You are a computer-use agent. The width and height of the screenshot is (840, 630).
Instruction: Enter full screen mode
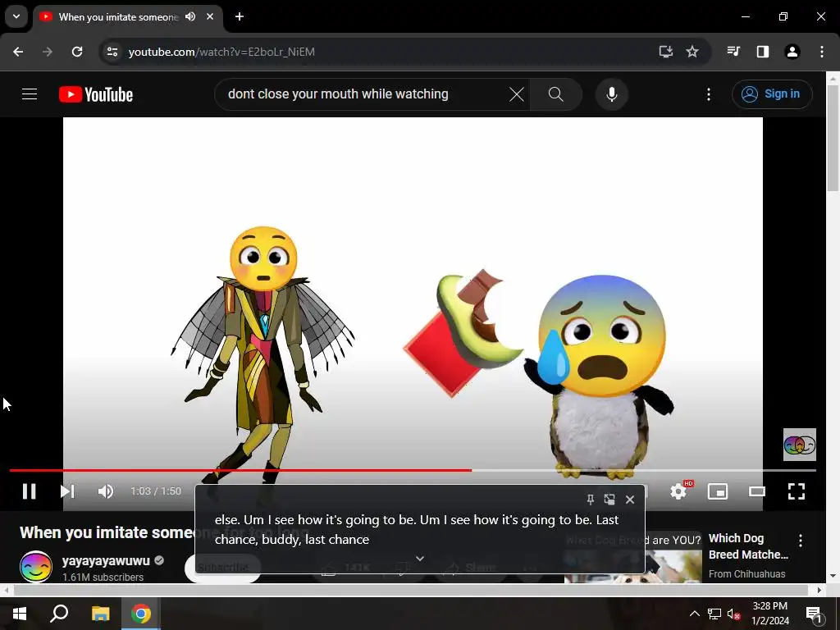click(x=797, y=491)
